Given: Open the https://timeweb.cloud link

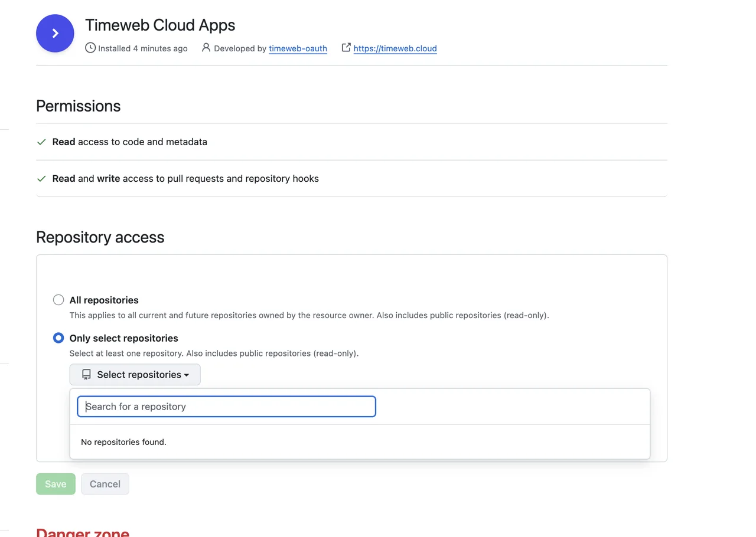Looking at the screenshot, I should [395, 48].
